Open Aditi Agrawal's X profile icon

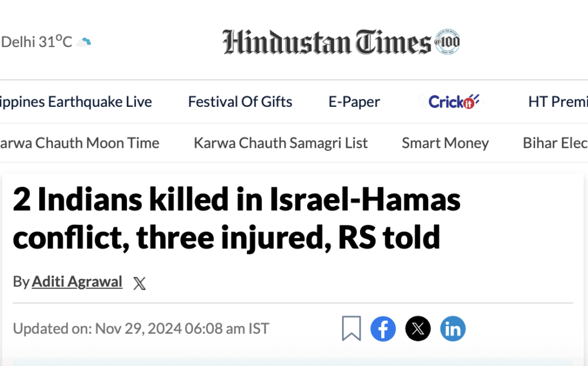[139, 283]
